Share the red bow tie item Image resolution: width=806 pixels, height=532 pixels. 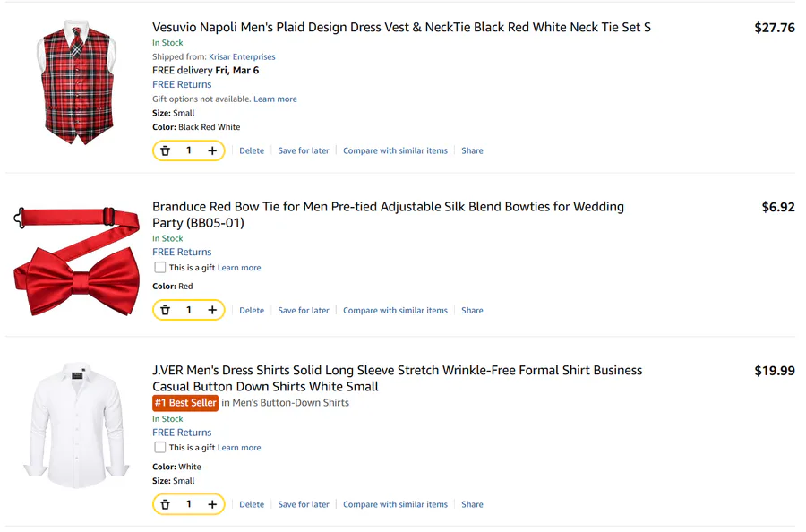[x=472, y=311]
